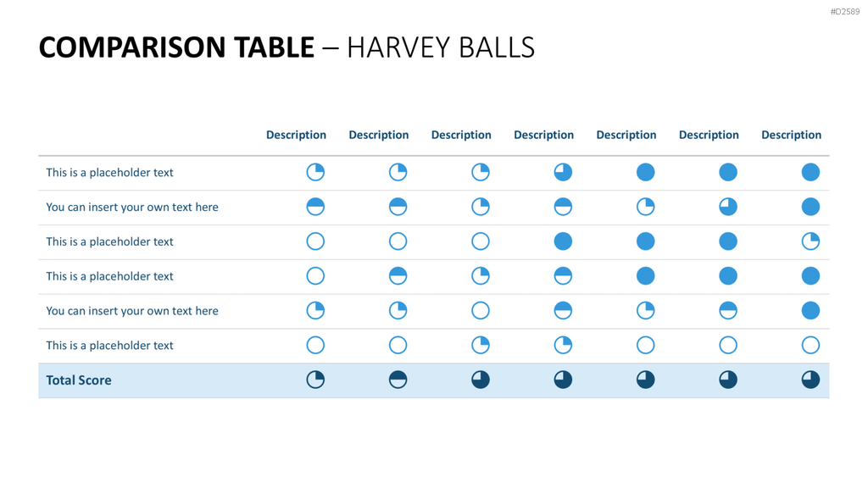
Task: Select the first 'You can insert your own text here' row label
Action: tap(131, 207)
